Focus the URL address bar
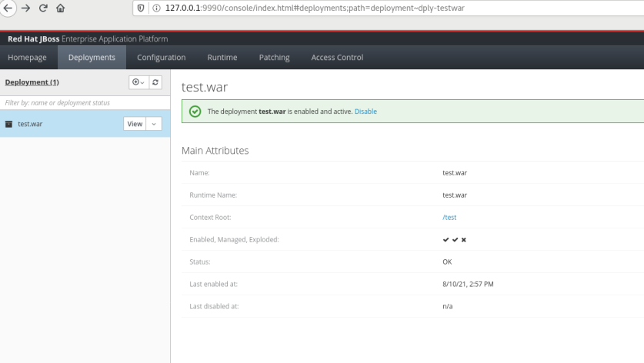 (388, 8)
